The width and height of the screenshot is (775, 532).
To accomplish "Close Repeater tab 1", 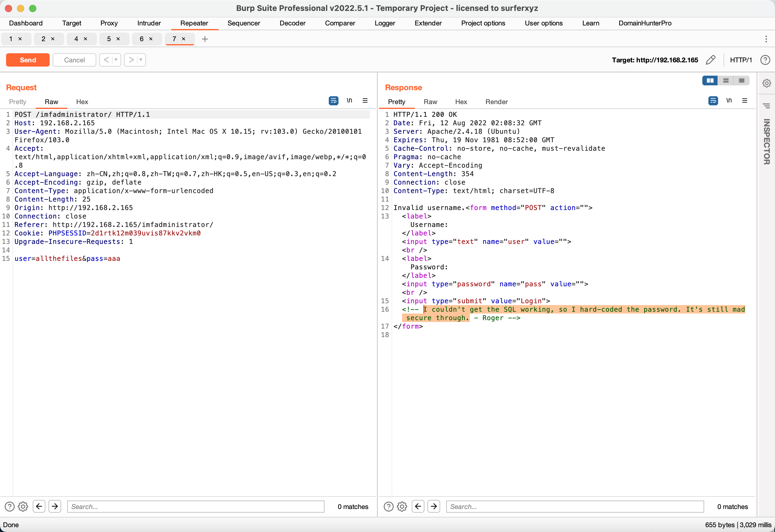I will [20, 39].
